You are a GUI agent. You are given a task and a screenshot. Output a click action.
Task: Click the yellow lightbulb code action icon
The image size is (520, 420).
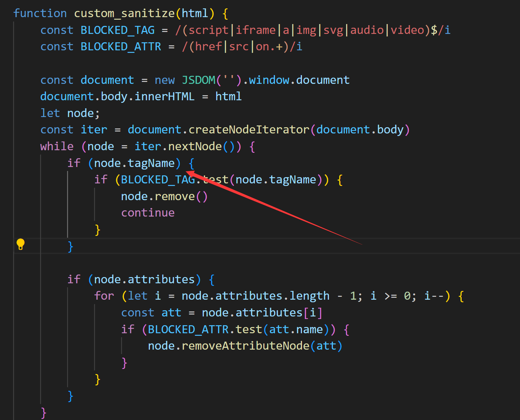point(21,244)
